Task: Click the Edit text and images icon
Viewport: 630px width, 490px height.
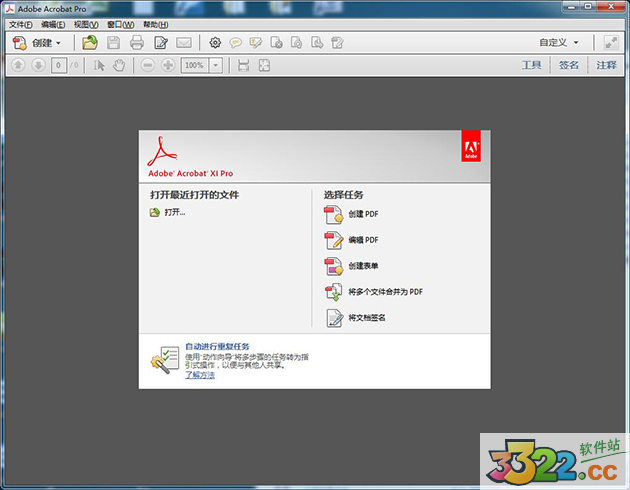Action: 161,43
